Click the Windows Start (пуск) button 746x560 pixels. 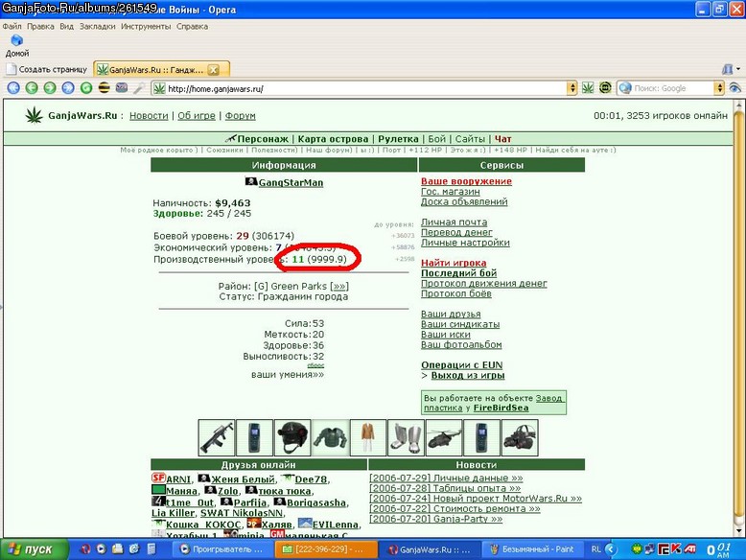[x=34, y=549]
